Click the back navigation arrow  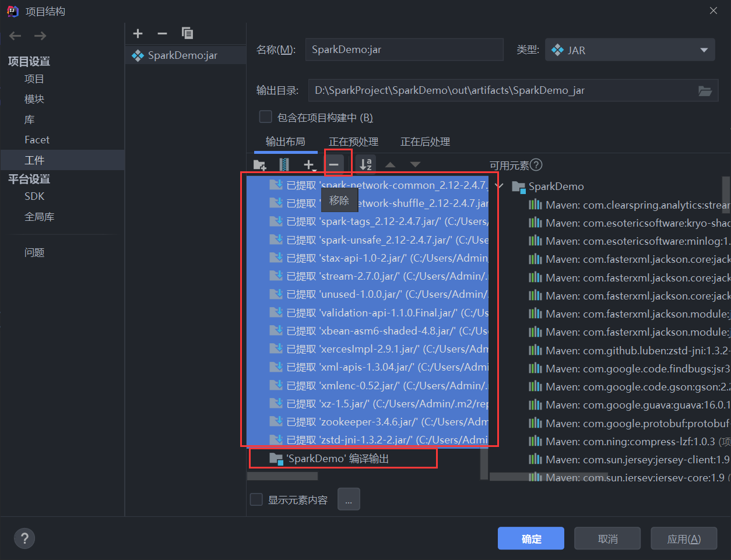(x=15, y=36)
